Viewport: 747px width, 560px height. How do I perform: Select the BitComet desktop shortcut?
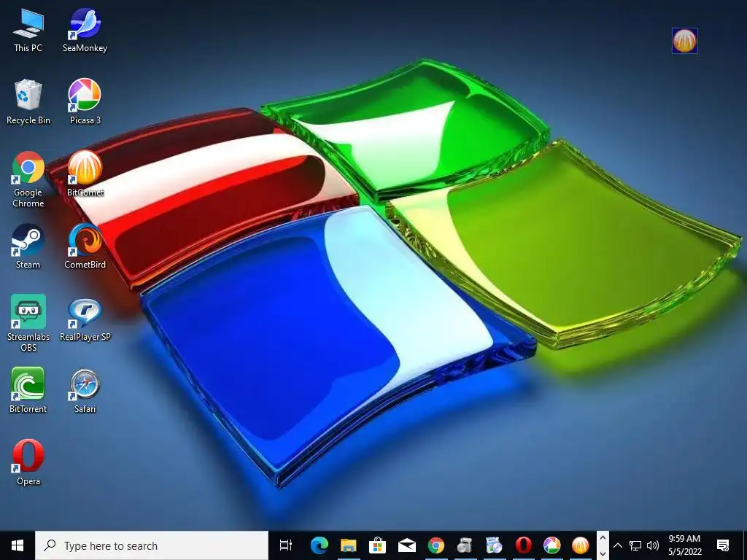coord(85,174)
